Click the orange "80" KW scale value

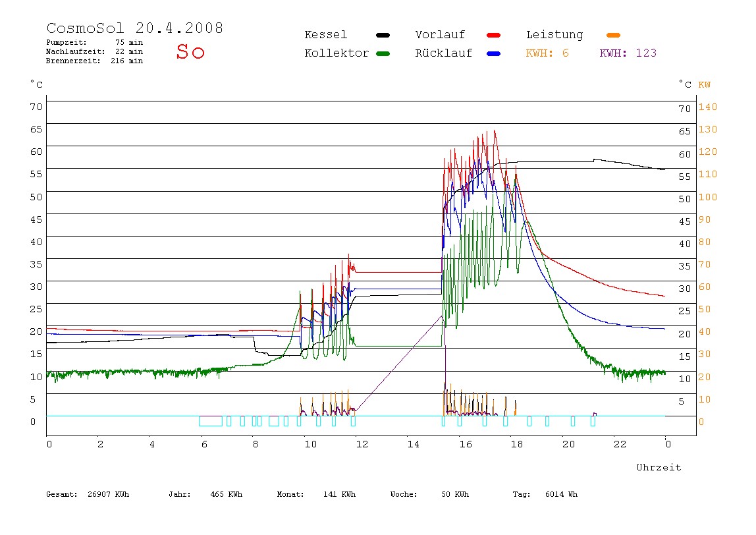[705, 242]
